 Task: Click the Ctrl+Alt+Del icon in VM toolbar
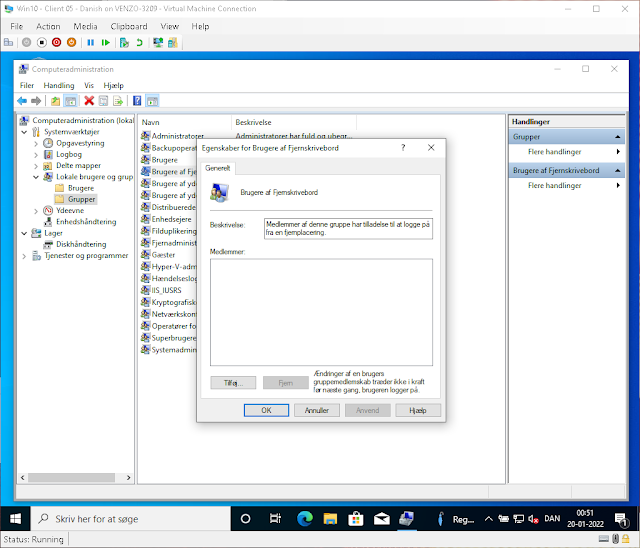[x=8, y=42]
